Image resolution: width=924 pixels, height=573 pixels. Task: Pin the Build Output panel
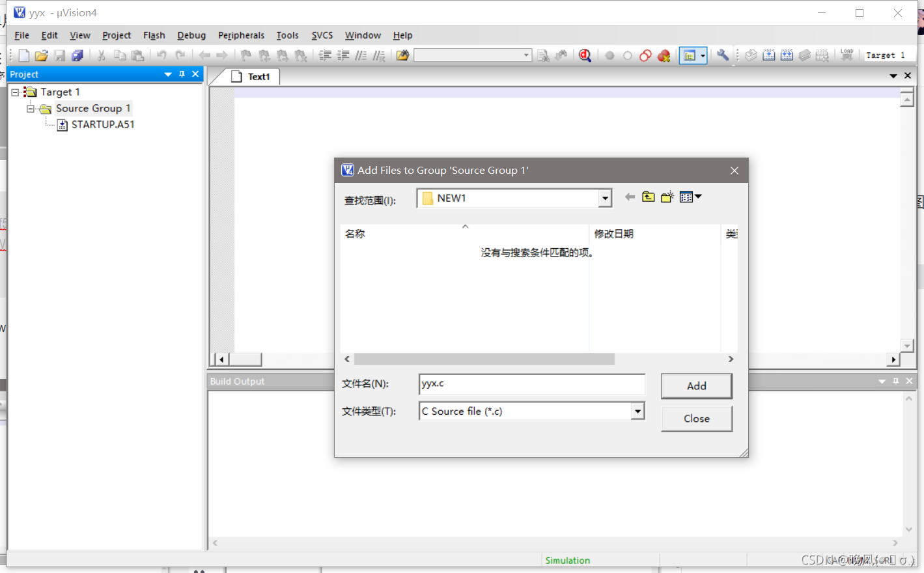[x=896, y=382]
